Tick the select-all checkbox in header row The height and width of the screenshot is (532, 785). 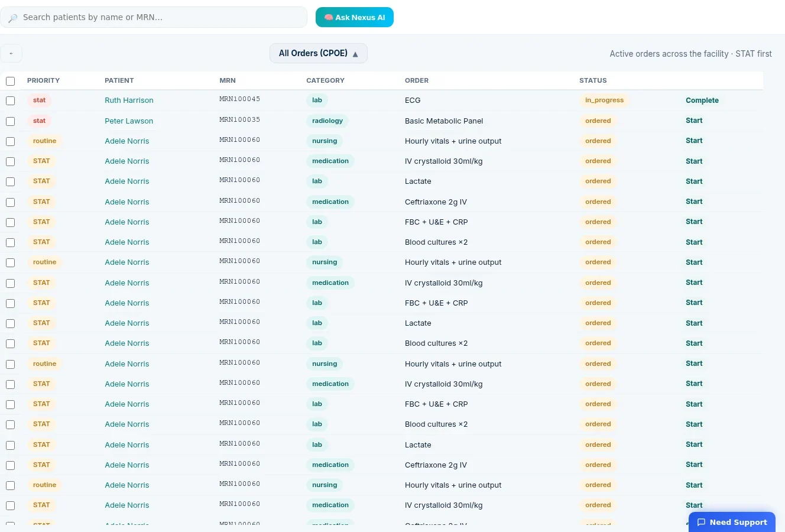point(10,81)
